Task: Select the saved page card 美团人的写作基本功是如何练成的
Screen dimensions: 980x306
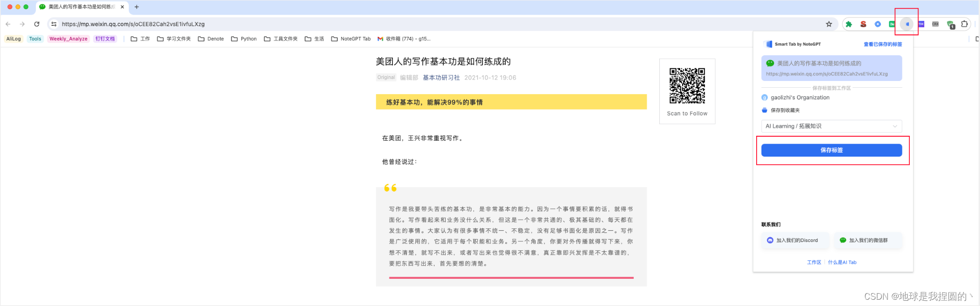Action: tap(832, 68)
